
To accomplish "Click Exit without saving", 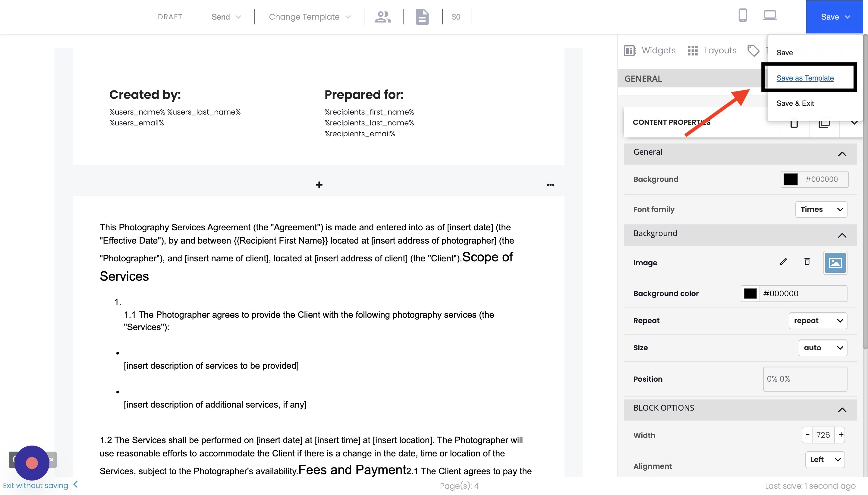I will point(35,485).
